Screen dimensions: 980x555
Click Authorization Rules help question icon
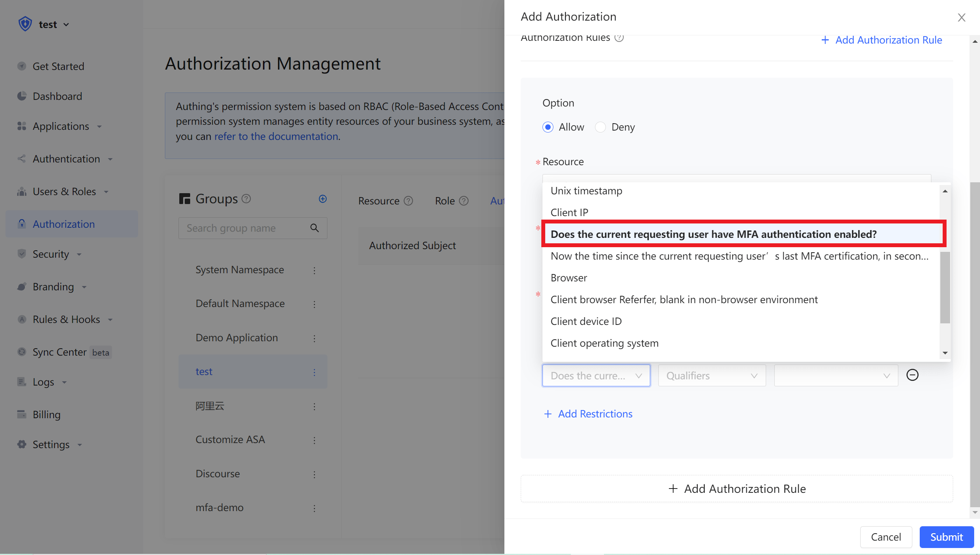point(619,38)
